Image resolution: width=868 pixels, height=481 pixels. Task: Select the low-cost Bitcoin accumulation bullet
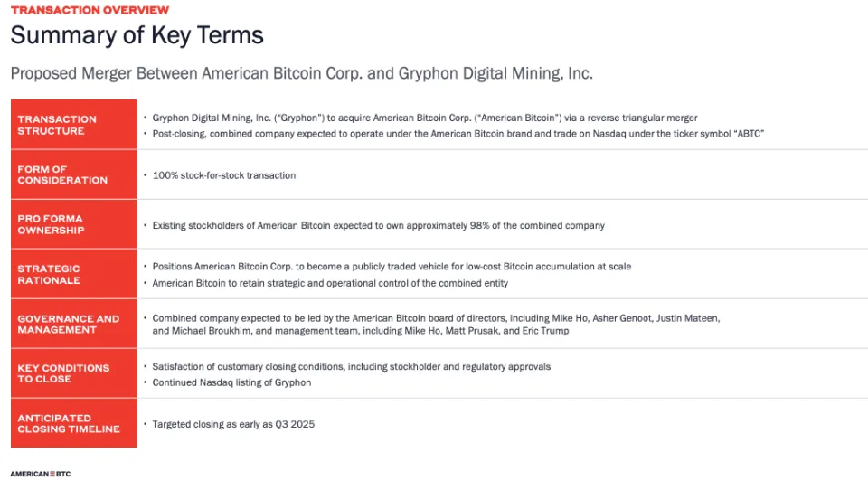tap(392, 266)
